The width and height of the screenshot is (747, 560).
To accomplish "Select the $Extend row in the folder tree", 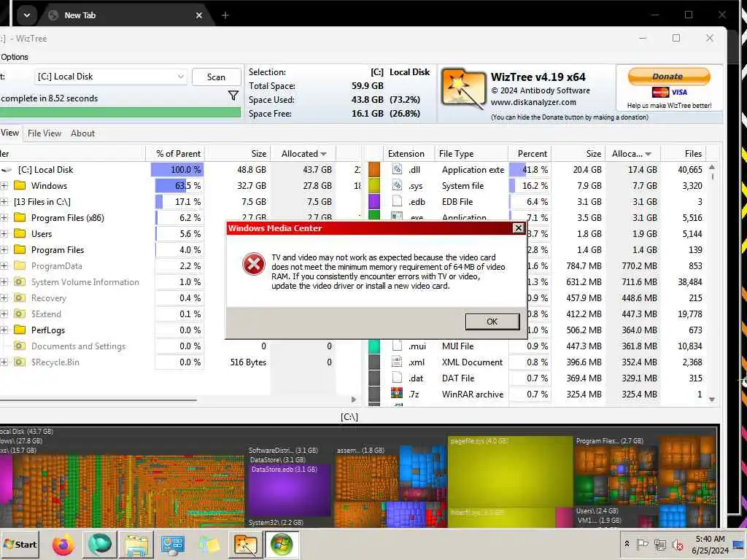I will [181, 314].
